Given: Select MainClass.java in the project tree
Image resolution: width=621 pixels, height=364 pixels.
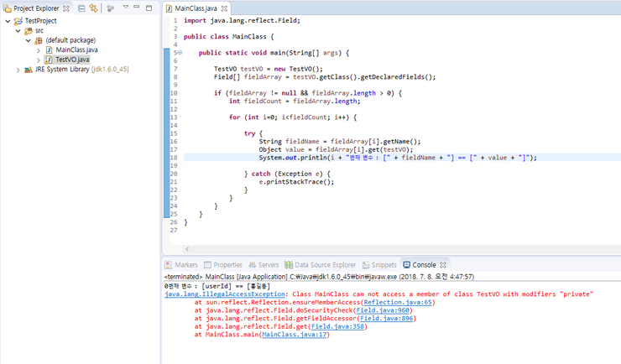Looking at the screenshot, I should [76, 49].
